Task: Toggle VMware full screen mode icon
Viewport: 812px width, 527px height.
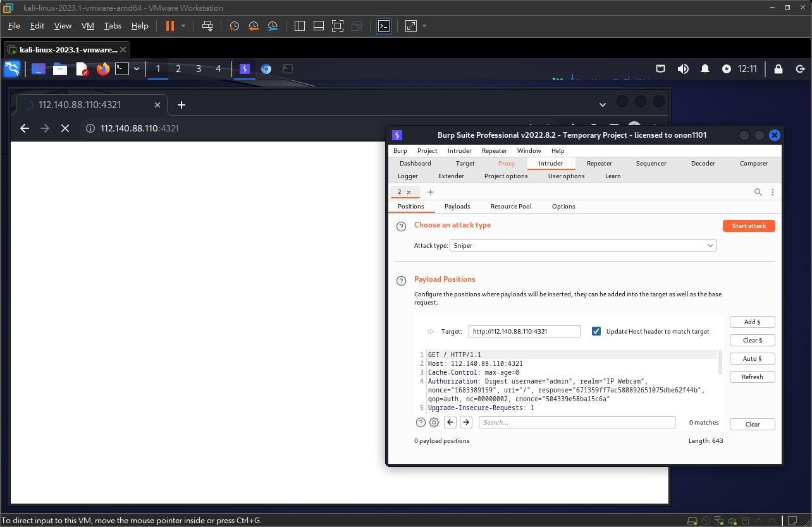Action: (337, 26)
